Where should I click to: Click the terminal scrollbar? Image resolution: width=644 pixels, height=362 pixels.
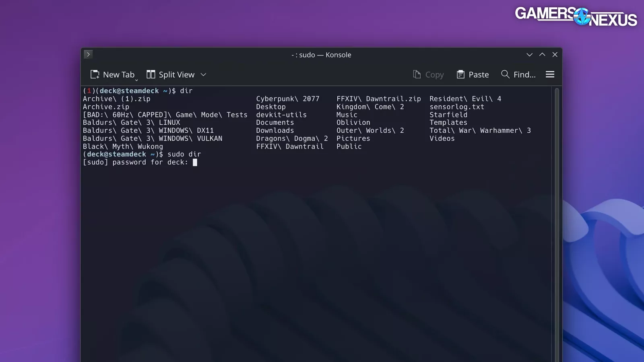pyautogui.click(x=557, y=224)
